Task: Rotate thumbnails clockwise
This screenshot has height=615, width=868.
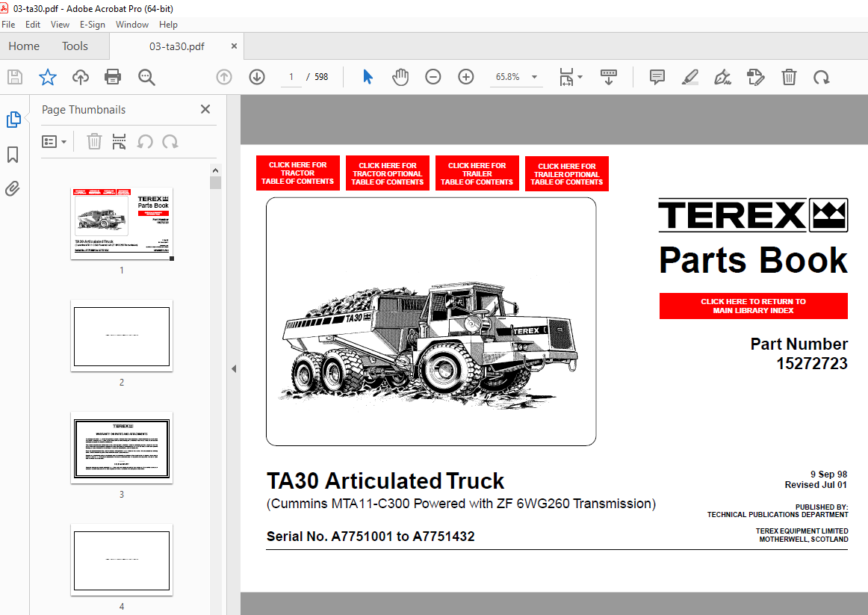Action: point(170,142)
